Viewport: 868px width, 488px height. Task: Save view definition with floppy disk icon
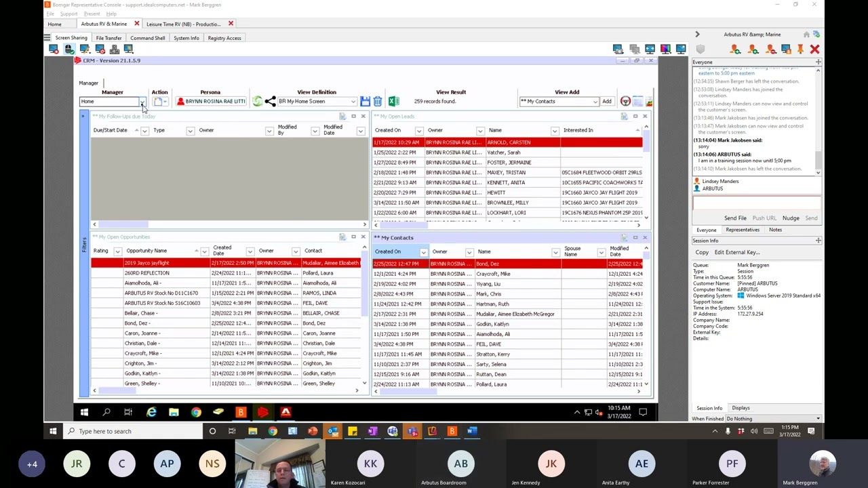[x=365, y=102]
